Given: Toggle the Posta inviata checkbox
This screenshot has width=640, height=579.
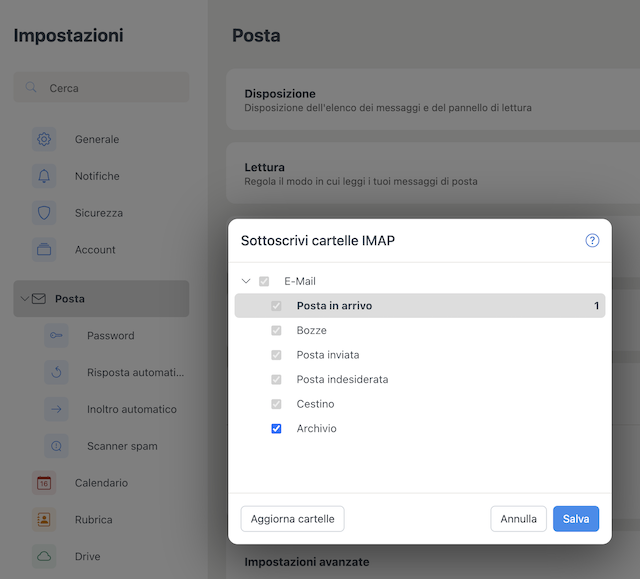Looking at the screenshot, I should 276,355.
